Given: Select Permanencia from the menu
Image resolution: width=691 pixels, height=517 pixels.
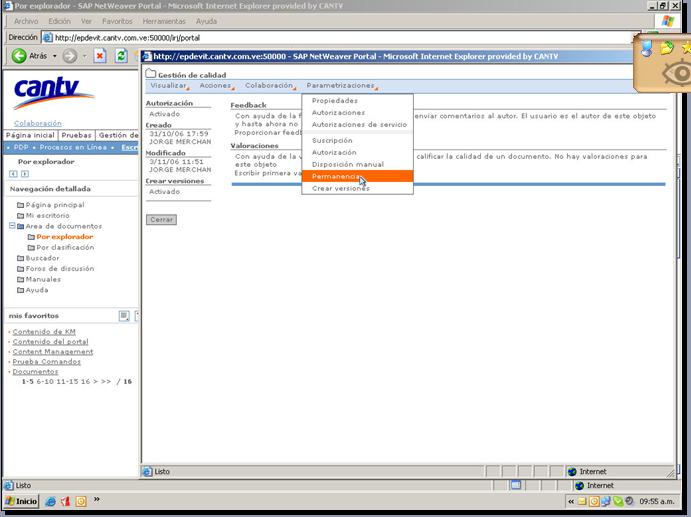Looking at the screenshot, I should (357, 176).
